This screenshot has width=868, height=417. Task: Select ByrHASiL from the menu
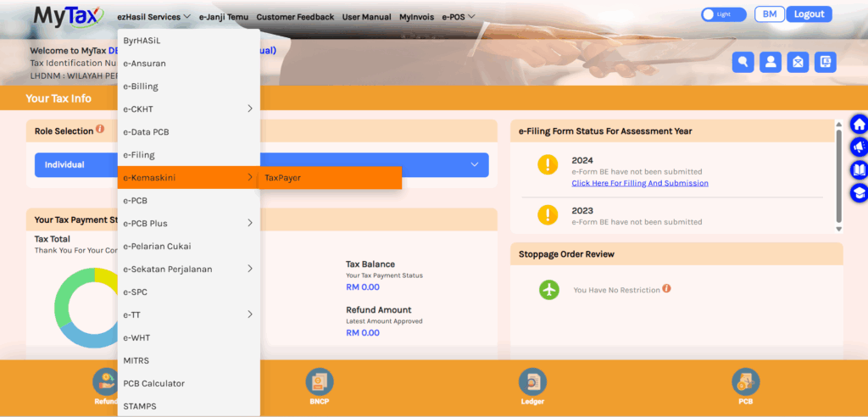pyautogui.click(x=188, y=41)
